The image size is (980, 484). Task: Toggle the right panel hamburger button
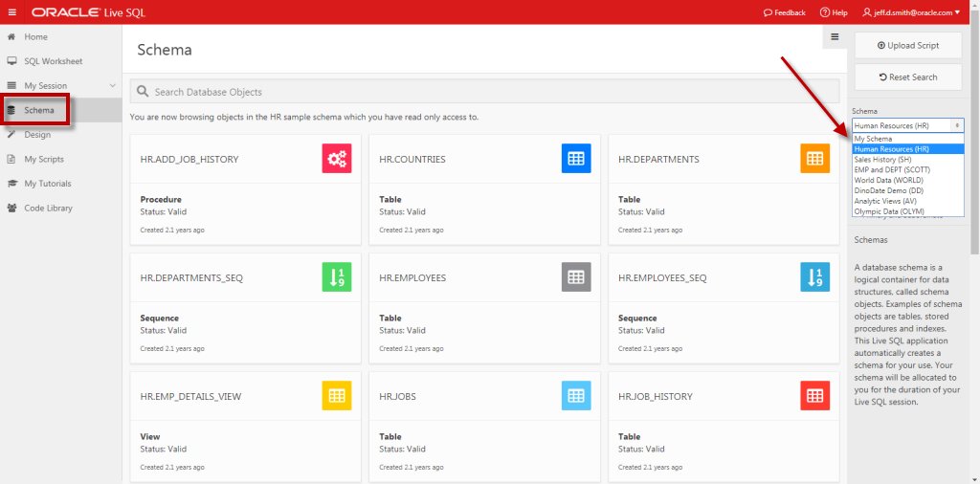pyautogui.click(x=835, y=37)
